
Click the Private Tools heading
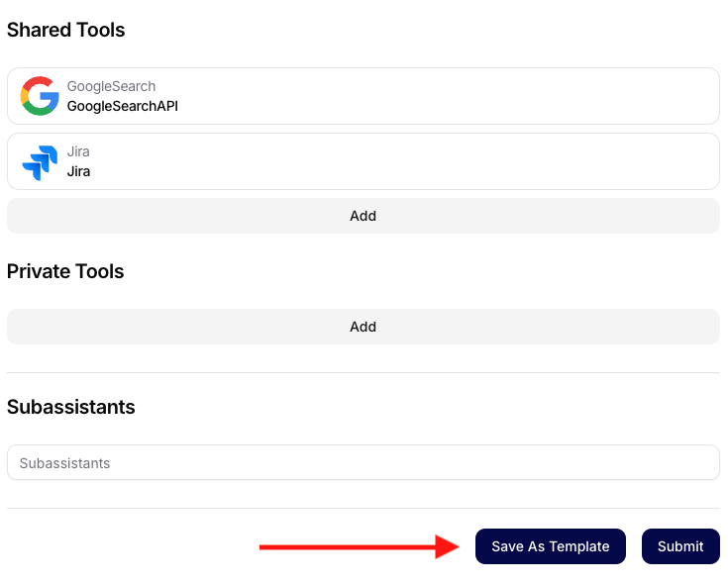coord(65,271)
